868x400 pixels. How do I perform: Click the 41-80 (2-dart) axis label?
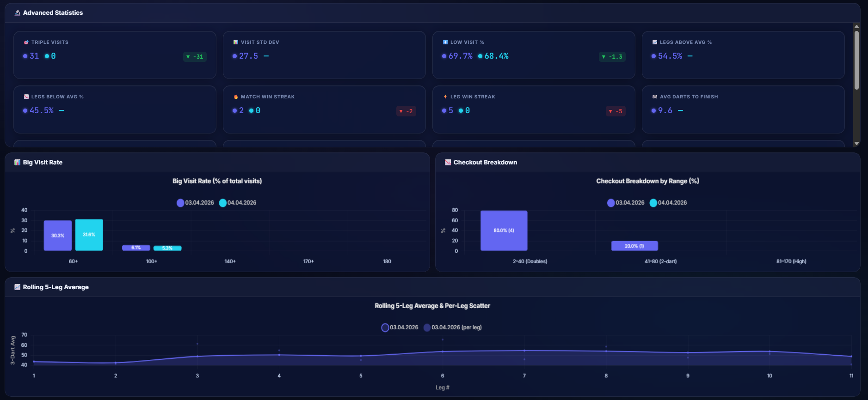pos(661,261)
